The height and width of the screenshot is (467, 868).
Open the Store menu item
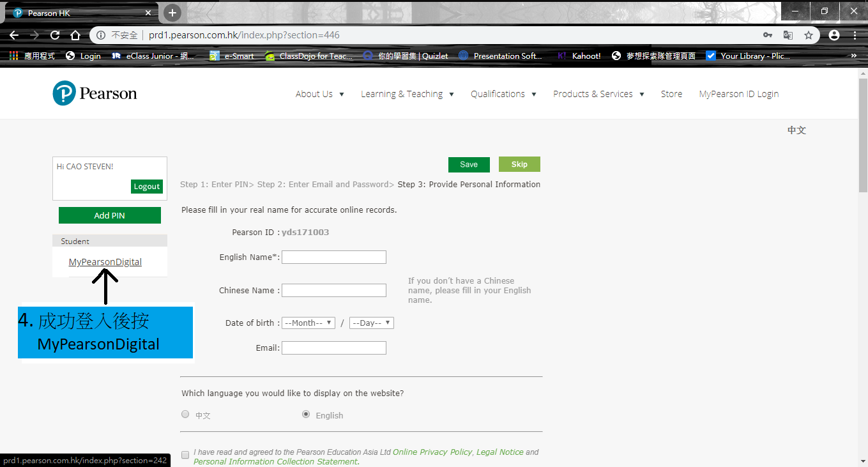(x=671, y=94)
